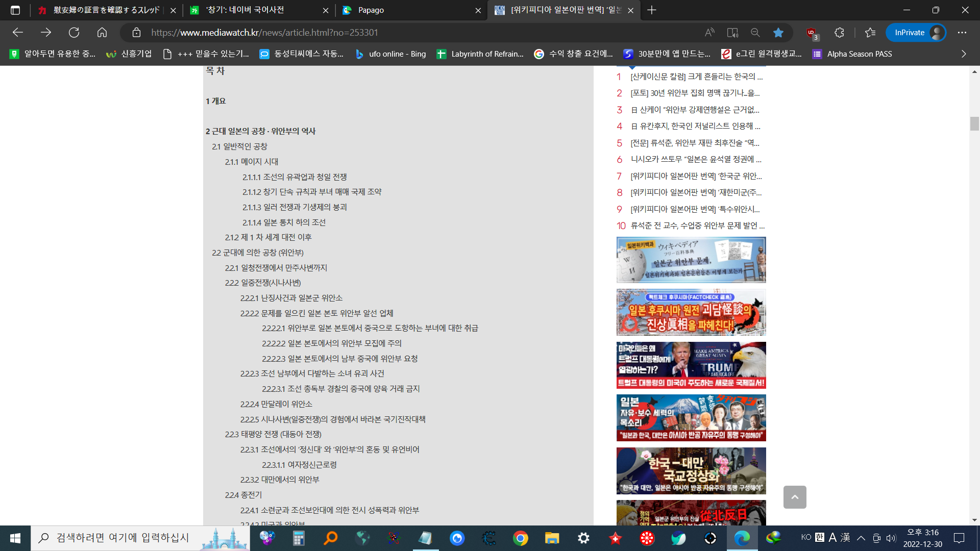Click the browser refresh icon
Viewport: 980px width, 551px height.
point(74,33)
